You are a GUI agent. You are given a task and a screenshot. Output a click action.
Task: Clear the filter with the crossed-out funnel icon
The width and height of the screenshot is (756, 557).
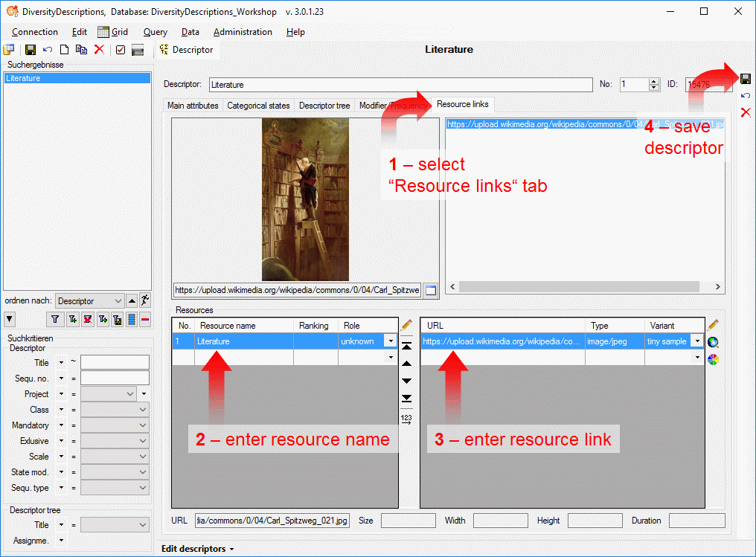88,319
